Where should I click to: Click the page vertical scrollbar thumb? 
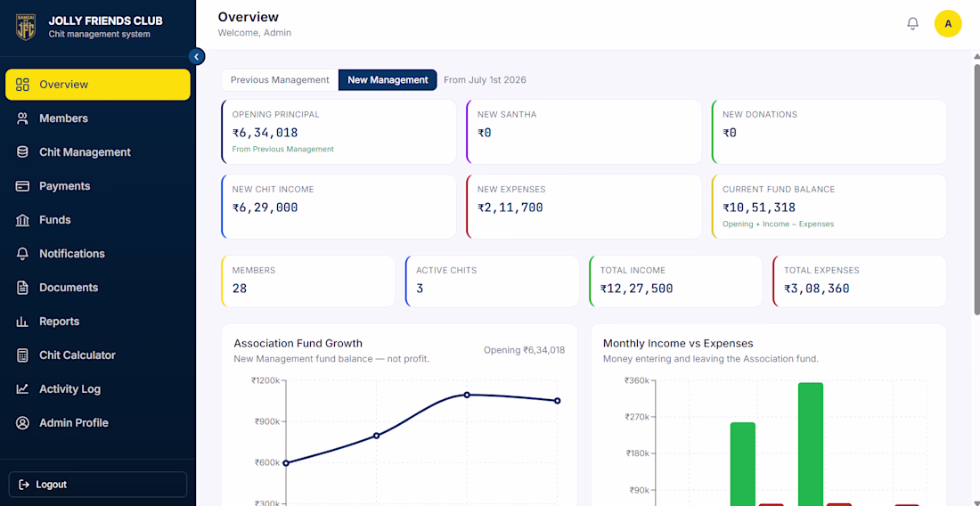[x=976, y=187]
